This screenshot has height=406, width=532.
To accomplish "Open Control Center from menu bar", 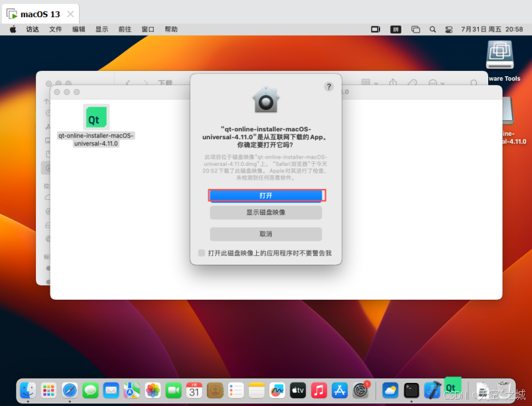I will point(449,29).
